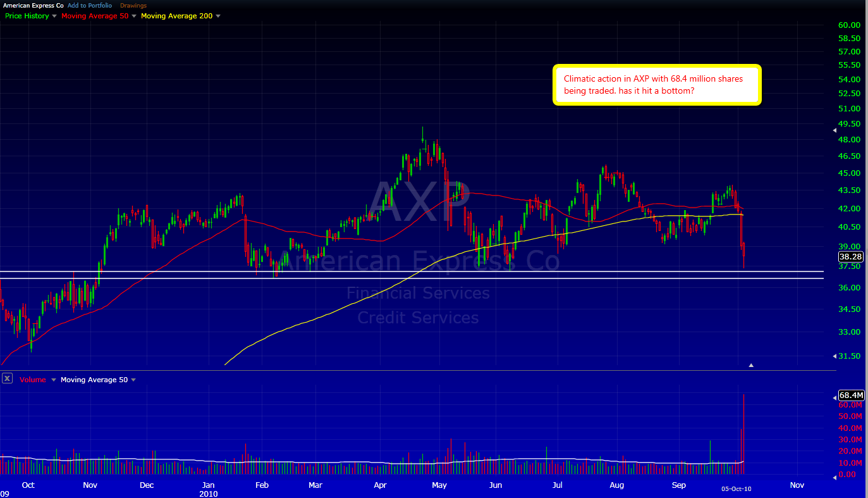Click the 33.00 price scale value
The image size is (868, 498).
click(x=849, y=332)
